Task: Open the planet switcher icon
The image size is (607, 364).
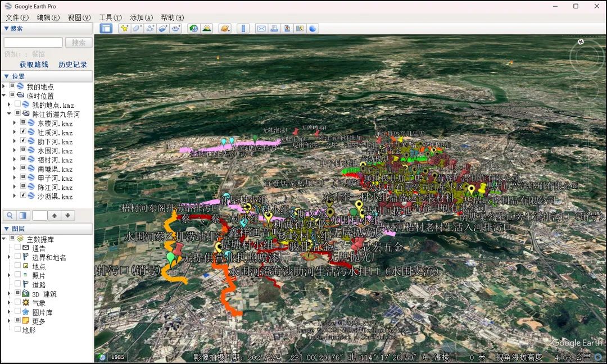Action: pyautogui.click(x=224, y=29)
